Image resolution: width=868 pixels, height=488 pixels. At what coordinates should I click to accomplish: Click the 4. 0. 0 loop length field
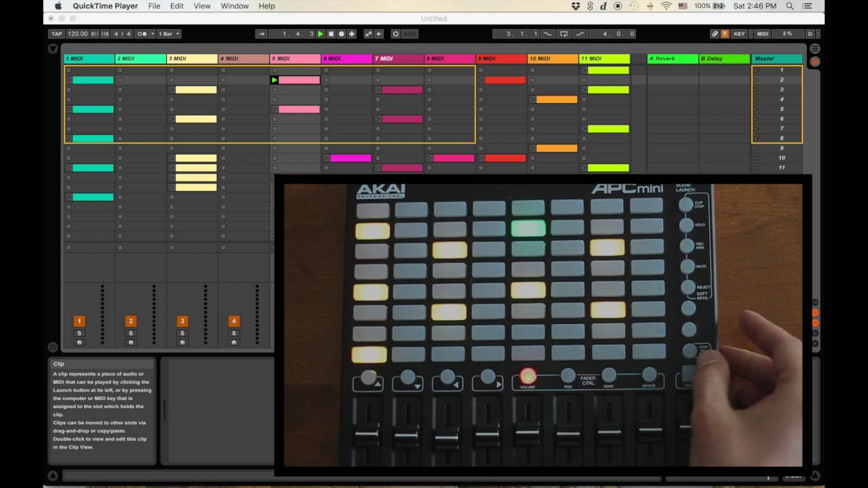pos(612,34)
